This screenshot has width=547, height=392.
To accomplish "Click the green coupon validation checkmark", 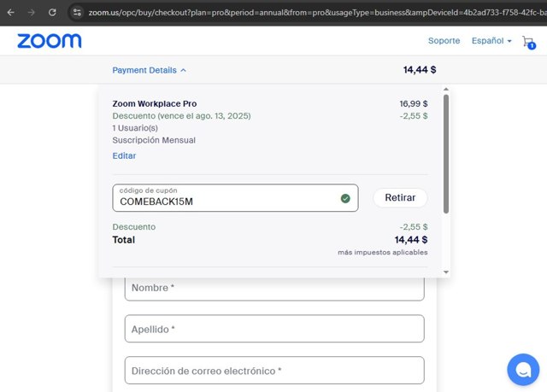I will click(x=345, y=198).
